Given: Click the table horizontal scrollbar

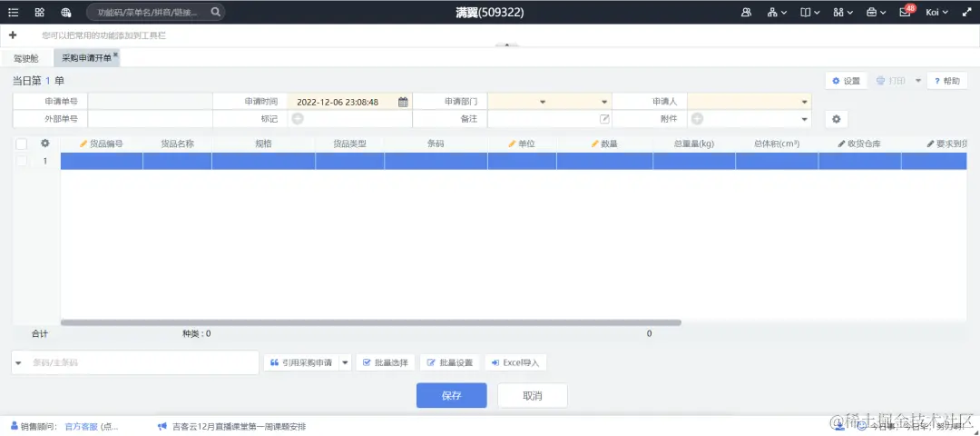Looking at the screenshot, I should pos(370,322).
